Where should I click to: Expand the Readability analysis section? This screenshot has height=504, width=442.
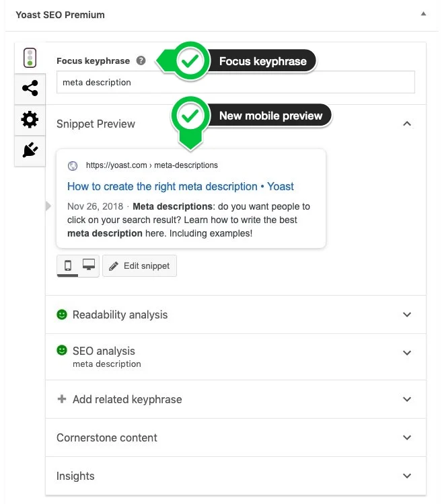pos(406,314)
